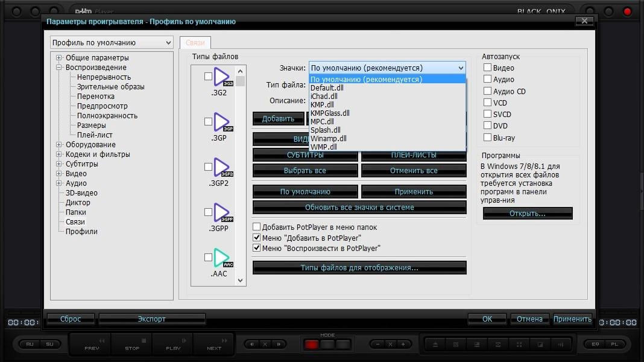The height and width of the screenshot is (362, 644).
Task: Click 'Типы файлов для отображения...' button
Action: 359,267
